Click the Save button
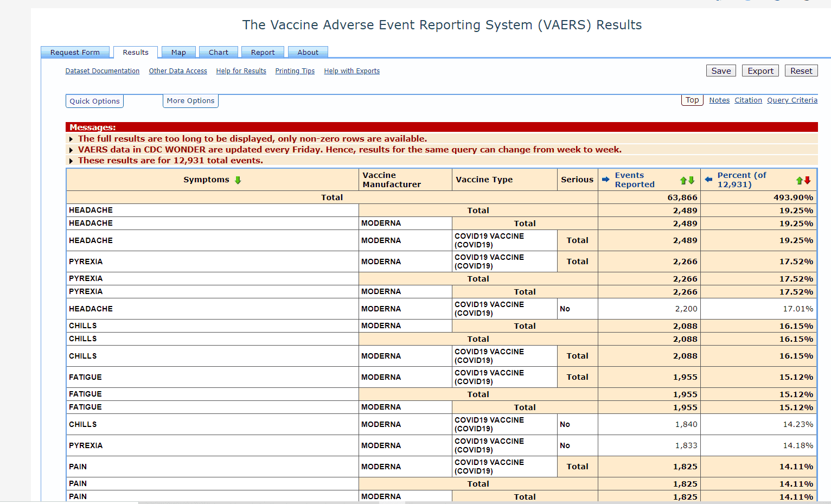This screenshot has width=831, height=504. tap(721, 71)
